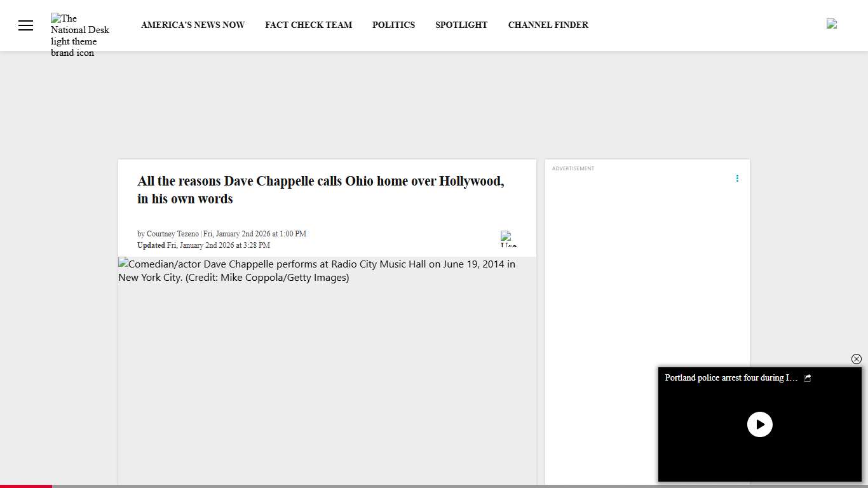
Task: Click the red progress bar at bottom left
Action: point(26,487)
